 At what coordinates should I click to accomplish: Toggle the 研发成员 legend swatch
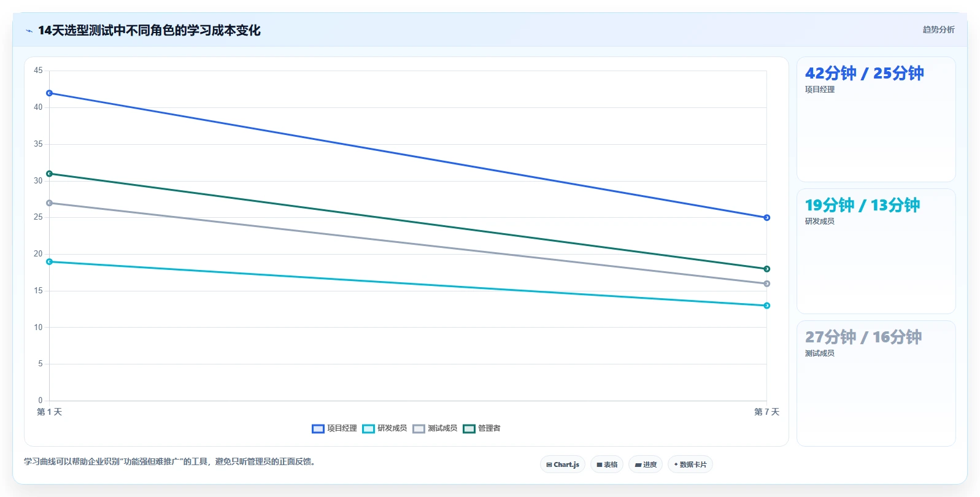tap(368, 429)
